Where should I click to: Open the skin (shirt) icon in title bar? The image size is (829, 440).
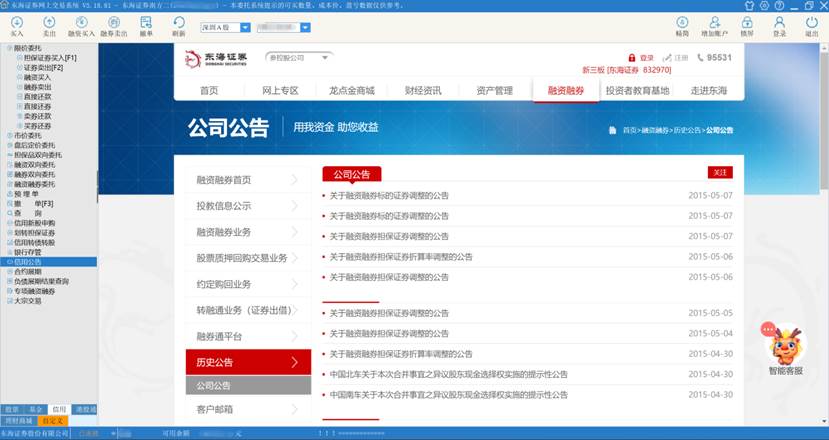click(x=749, y=5)
